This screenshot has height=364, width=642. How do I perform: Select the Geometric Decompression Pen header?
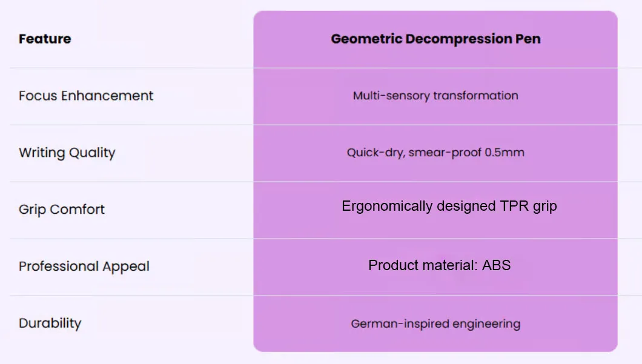[x=435, y=39]
